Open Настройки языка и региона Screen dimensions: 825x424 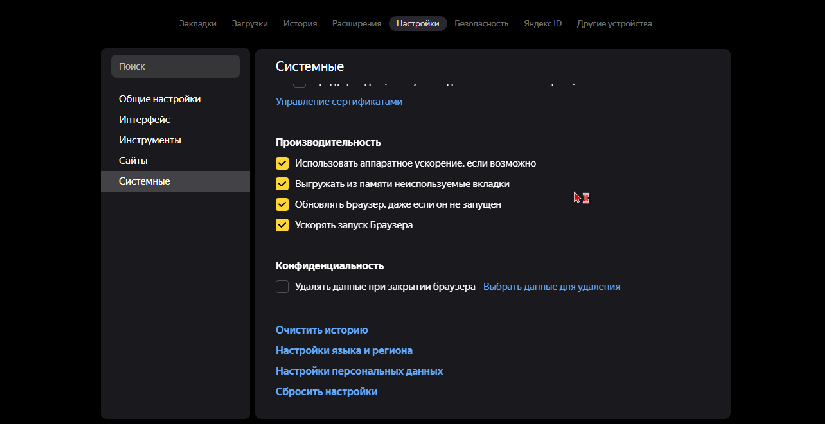[x=344, y=350]
